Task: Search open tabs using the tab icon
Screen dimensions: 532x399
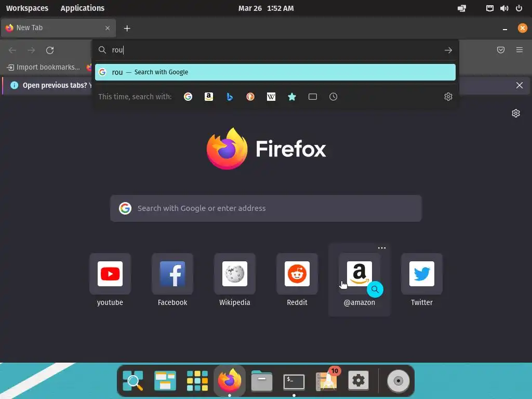Action: pos(312,97)
